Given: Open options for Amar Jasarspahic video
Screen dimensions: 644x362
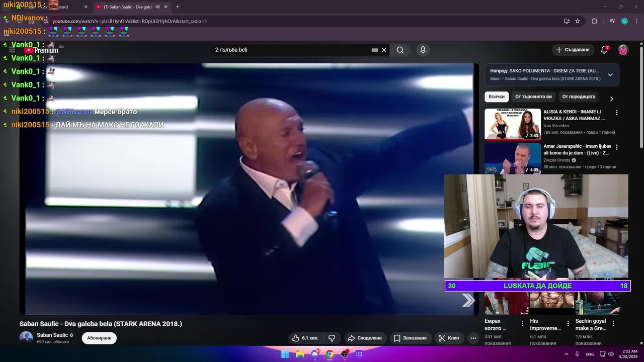Looking at the screenshot, I should point(617,147).
